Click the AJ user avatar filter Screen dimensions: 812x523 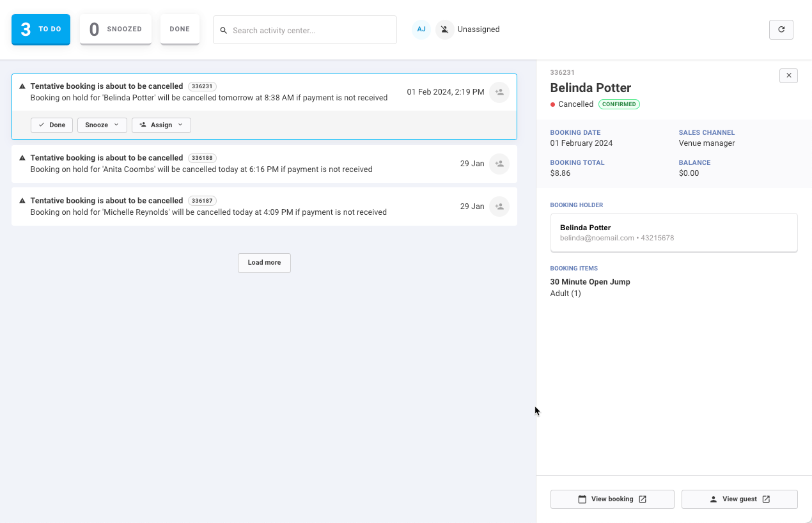pyautogui.click(x=421, y=29)
